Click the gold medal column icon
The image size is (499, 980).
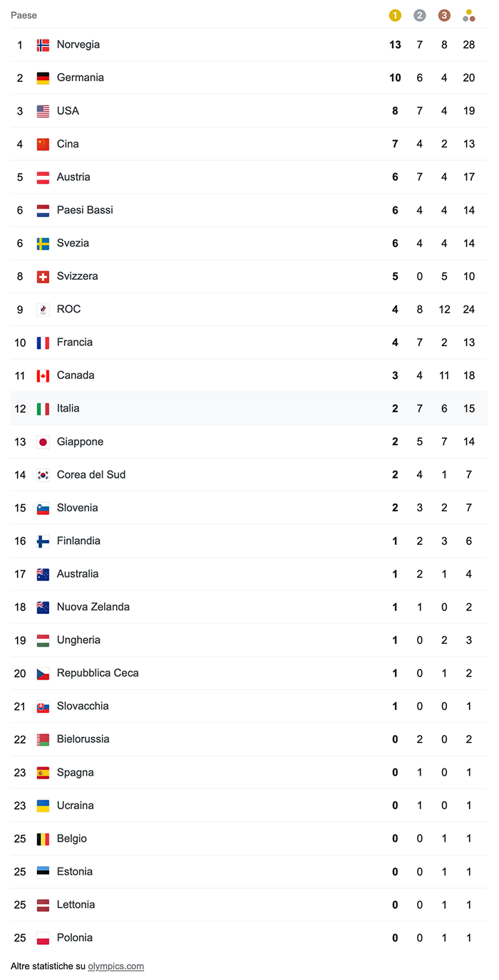point(395,15)
